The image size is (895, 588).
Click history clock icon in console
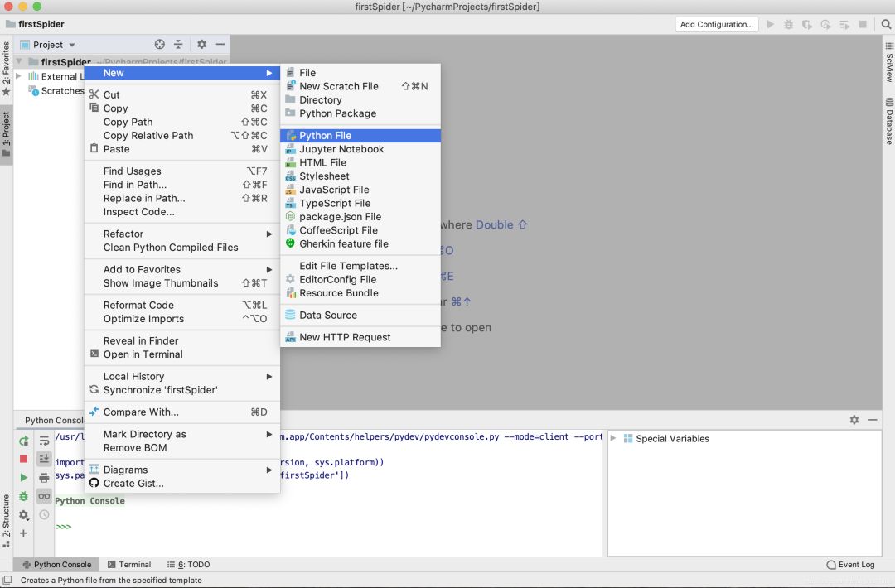44,514
